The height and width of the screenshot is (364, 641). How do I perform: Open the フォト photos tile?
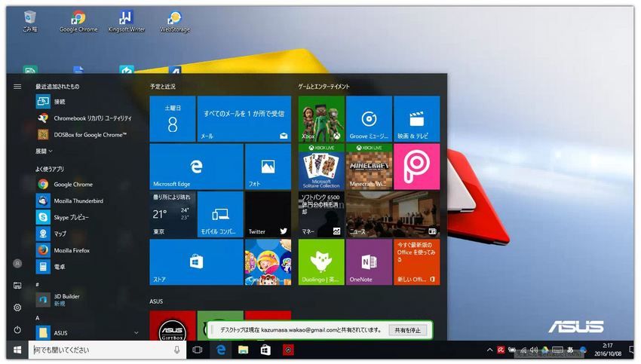[x=268, y=167]
